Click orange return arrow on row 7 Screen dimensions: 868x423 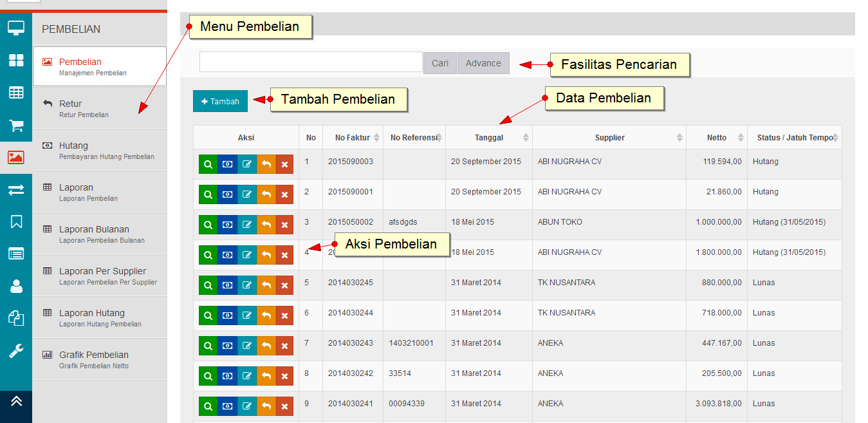click(266, 346)
